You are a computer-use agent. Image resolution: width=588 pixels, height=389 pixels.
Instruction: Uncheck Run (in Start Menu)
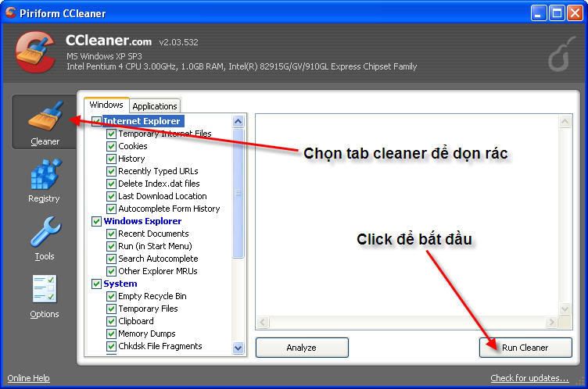[111, 246]
